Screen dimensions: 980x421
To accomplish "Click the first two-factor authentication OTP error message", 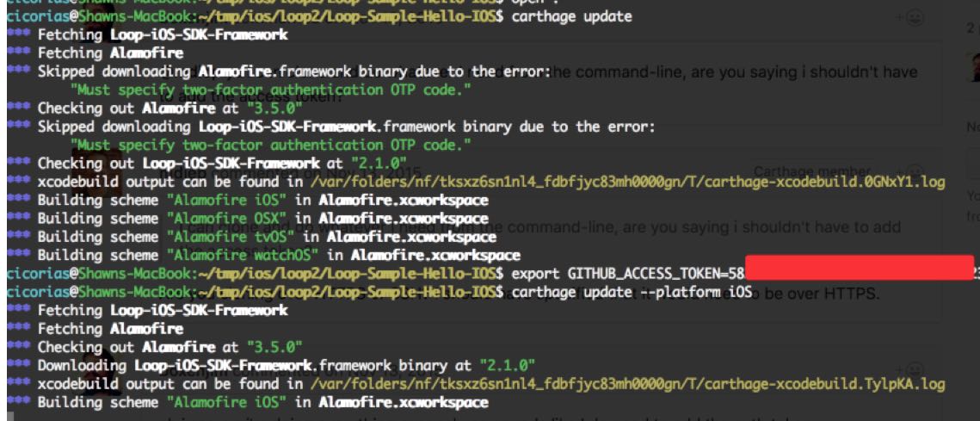I will [271, 90].
